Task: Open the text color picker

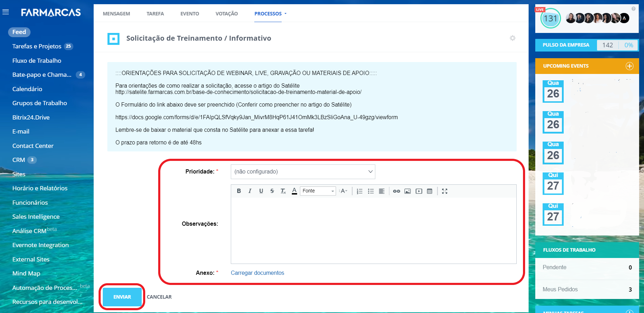Action: (x=294, y=191)
